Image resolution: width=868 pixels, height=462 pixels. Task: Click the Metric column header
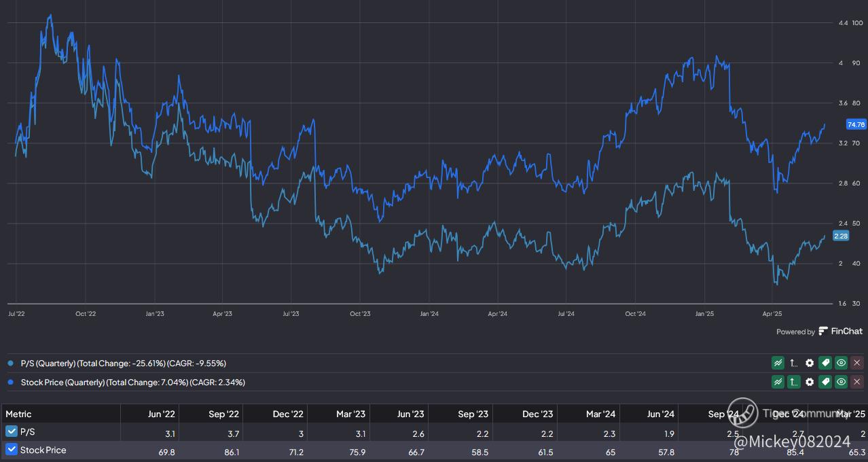click(18, 414)
